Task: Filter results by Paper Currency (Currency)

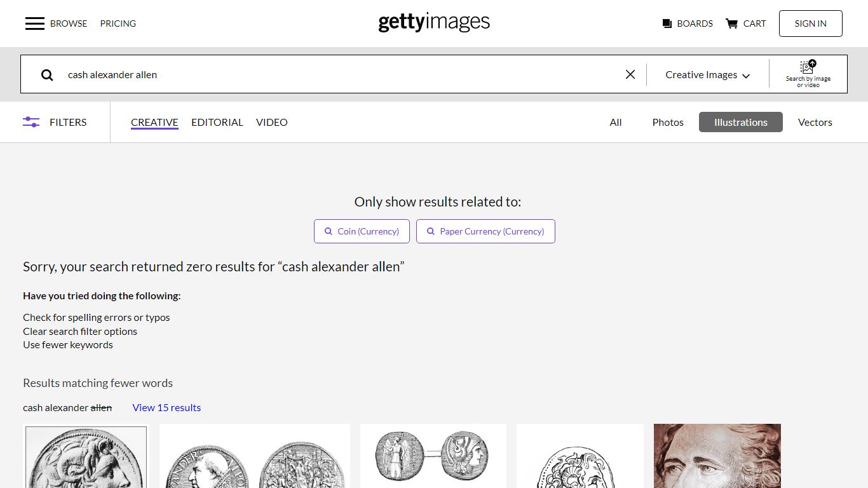Action: (486, 231)
